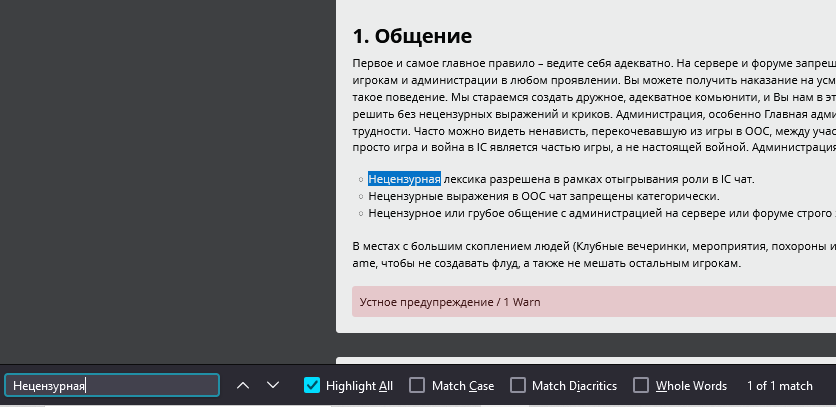836x407 pixels.
Task: Turn on Match Diacritics
Action: coord(518,385)
